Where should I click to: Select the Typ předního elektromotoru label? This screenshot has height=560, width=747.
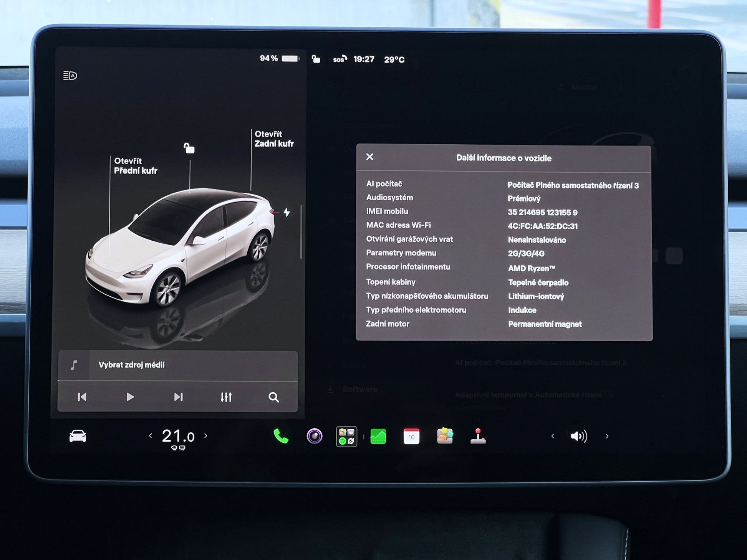tap(416, 310)
